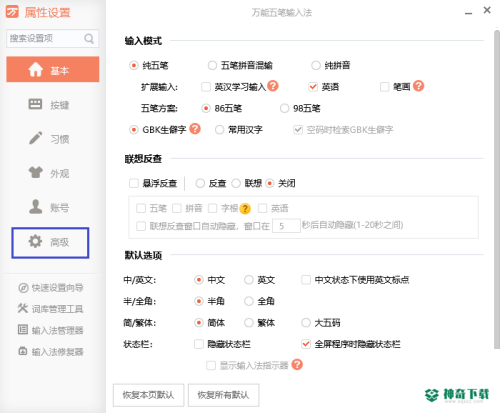Select 半角 width option
This screenshot has height=413, width=500.
point(199,301)
